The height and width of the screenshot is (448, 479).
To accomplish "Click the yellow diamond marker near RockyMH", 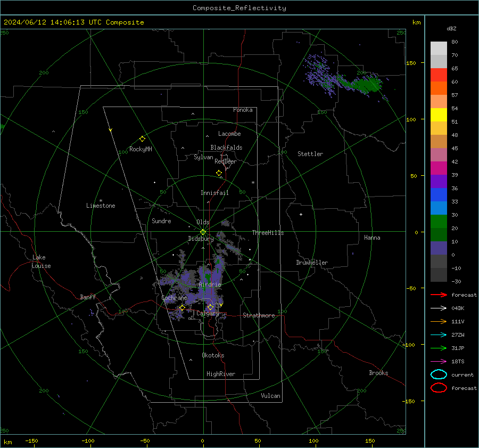I will [142, 139].
